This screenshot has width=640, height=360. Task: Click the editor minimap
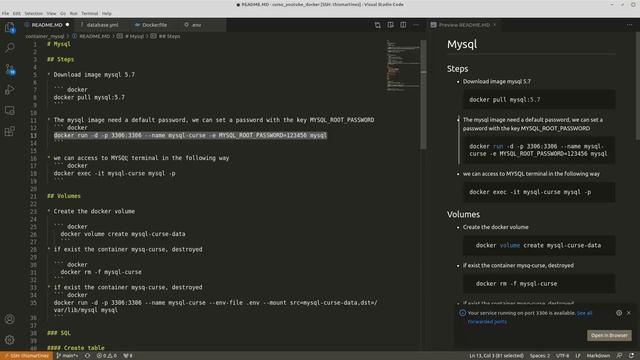(x=403, y=65)
